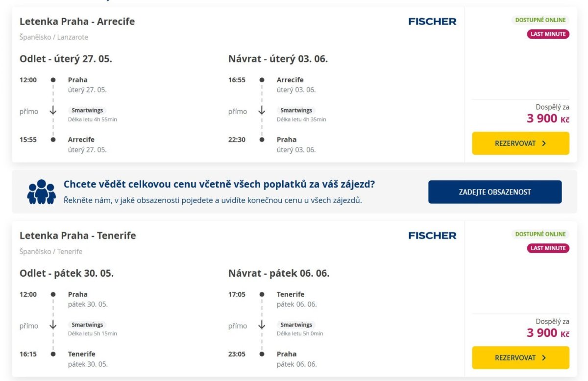This screenshot has width=588, height=381.
Task: Click the 3 900 Kč price for Arrecife
Action: [548, 119]
